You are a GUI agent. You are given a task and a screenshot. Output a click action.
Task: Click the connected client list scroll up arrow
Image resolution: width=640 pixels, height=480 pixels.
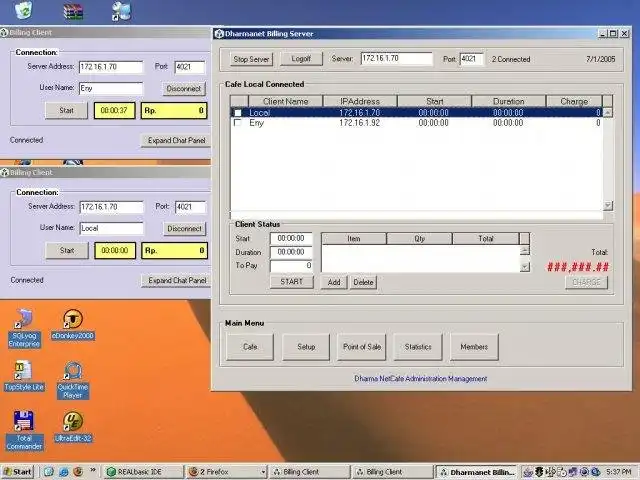[x=608, y=112]
